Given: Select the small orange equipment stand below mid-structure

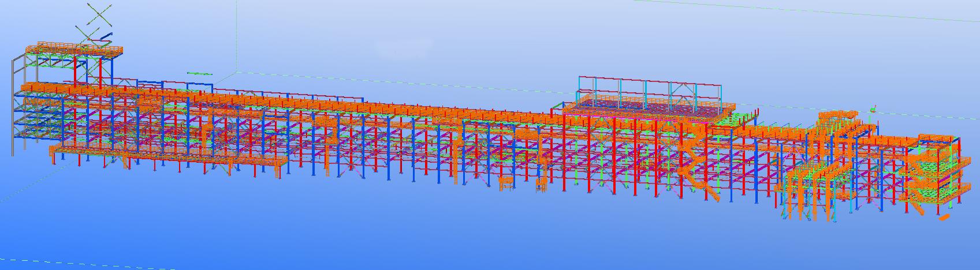Looking at the screenshot, I should [x=506, y=183].
